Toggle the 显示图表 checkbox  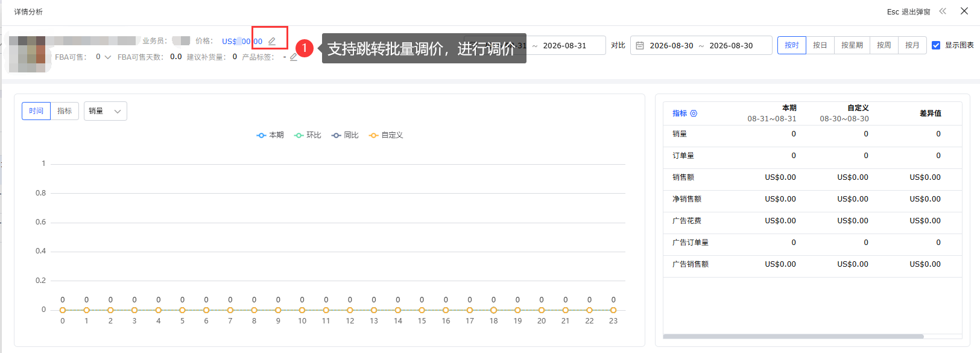(x=936, y=45)
